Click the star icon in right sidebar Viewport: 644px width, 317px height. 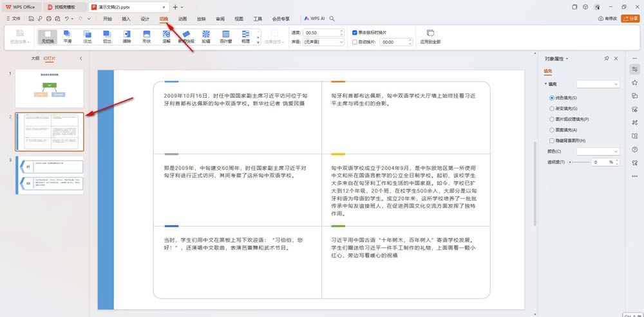(x=634, y=82)
